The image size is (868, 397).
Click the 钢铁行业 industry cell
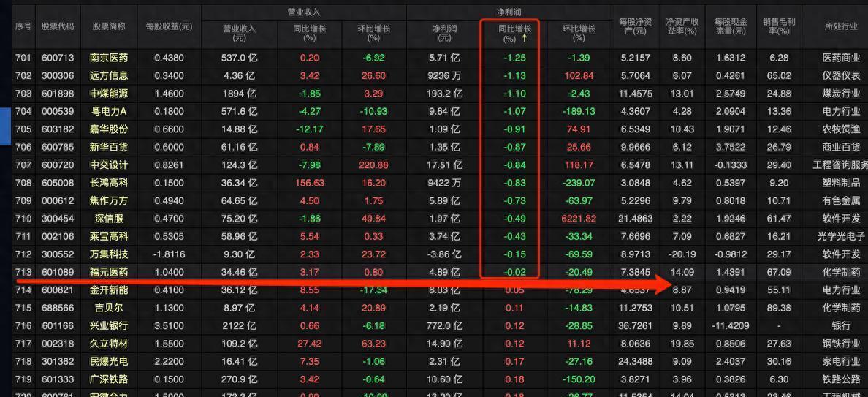coord(842,344)
